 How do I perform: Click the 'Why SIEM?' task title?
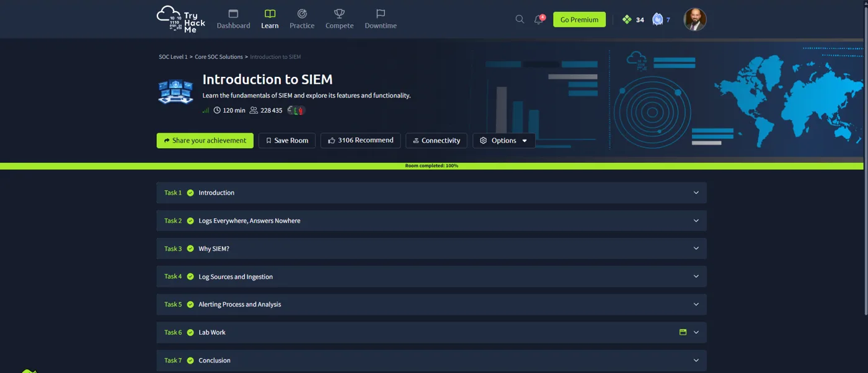[214, 248]
